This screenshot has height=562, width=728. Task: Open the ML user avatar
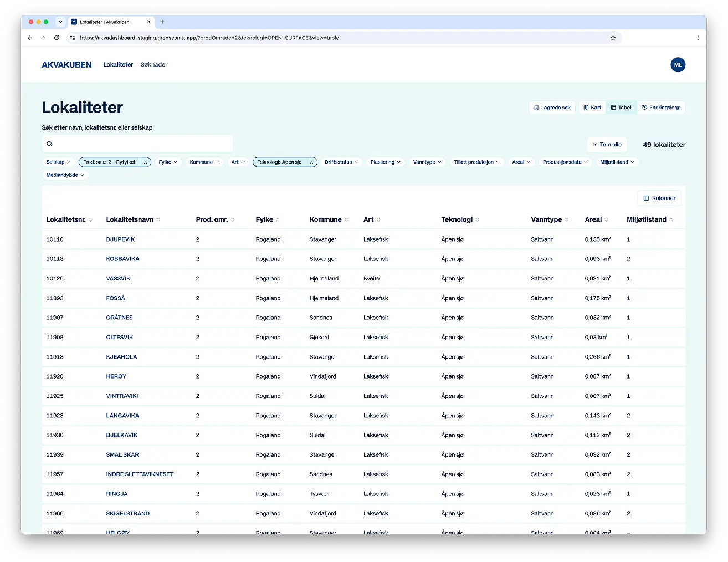pos(678,65)
